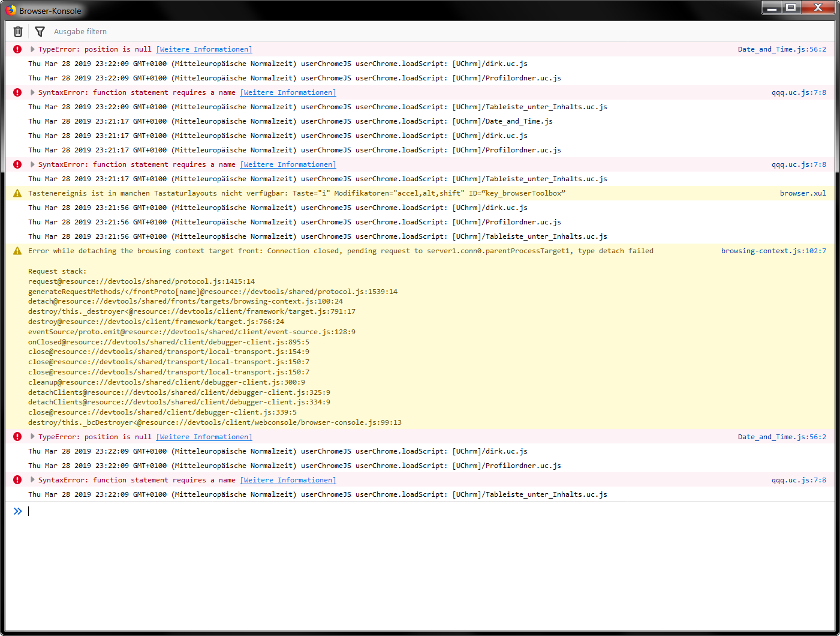Click the 'eventSource/proto.emit' stack trace line
This screenshot has height=636, width=840.
tap(192, 332)
